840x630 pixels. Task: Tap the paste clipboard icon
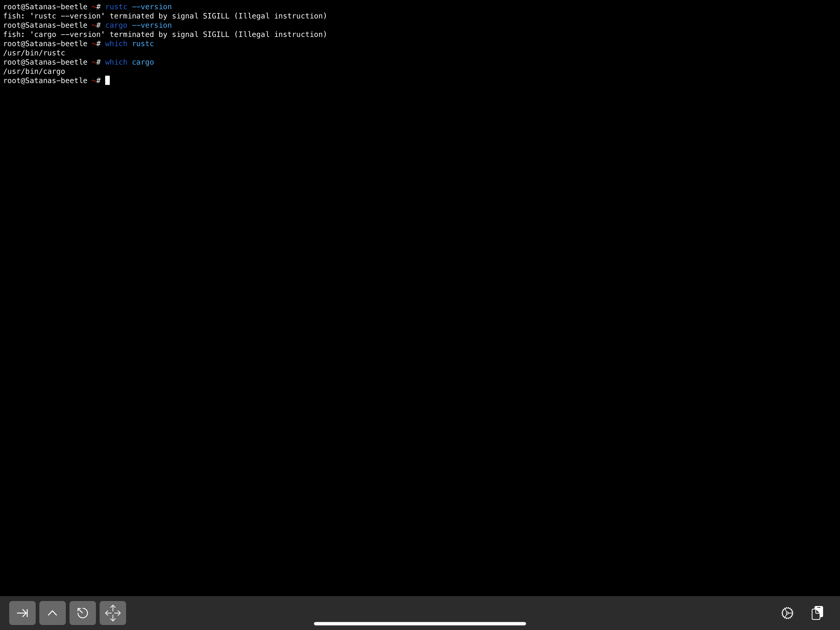[817, 613]
